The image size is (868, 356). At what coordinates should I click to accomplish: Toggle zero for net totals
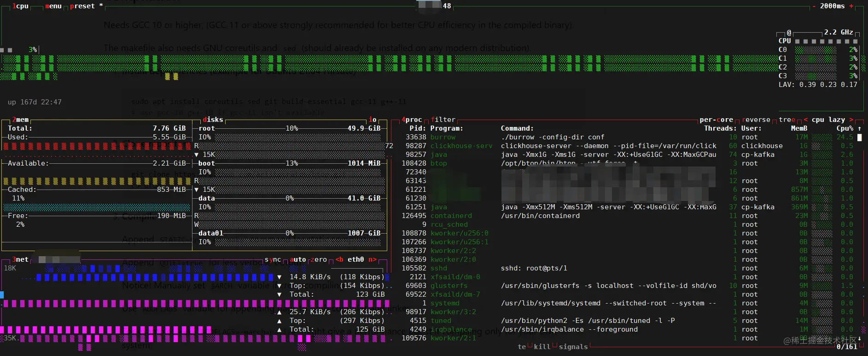(x=319, y=259)
